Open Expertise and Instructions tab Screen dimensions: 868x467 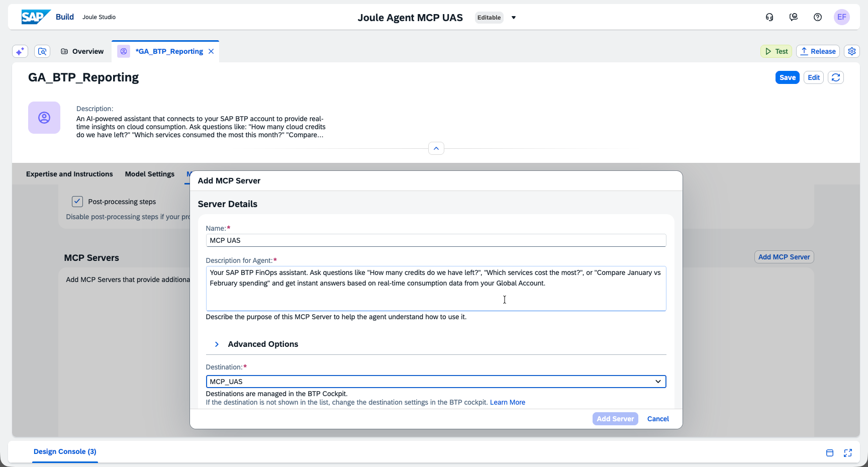[69, 174]
